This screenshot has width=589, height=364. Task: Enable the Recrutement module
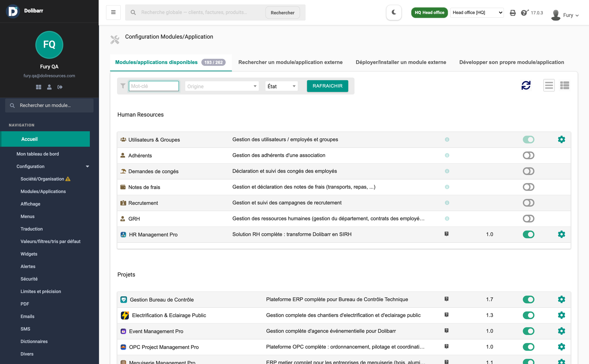(528, 203)
